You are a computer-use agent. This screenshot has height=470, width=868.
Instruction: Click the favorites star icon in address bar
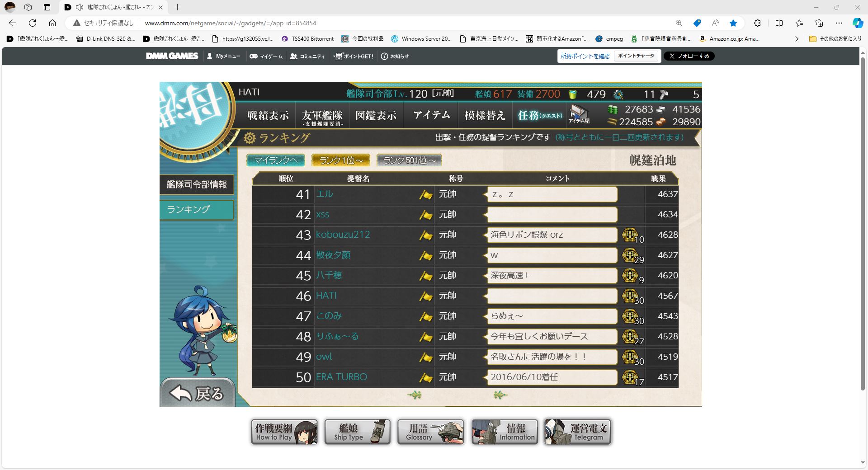click(733, 23)
